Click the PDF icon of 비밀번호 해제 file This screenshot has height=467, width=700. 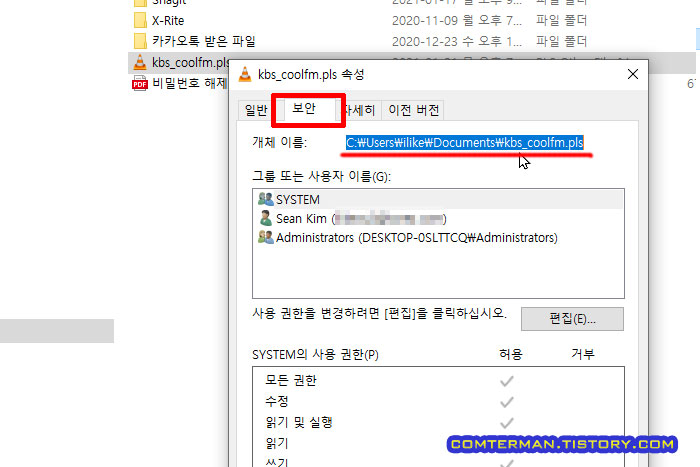point(140,83)
